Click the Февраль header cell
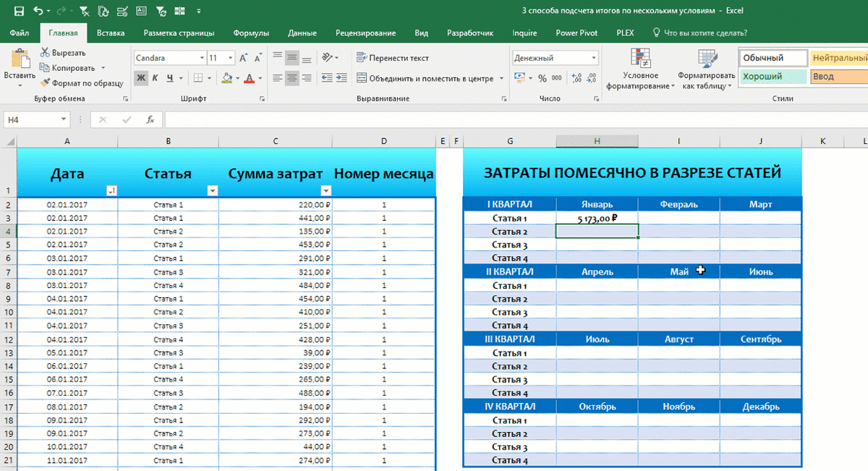Viewport: 868px width, 471px height. [x=679, y=204]
